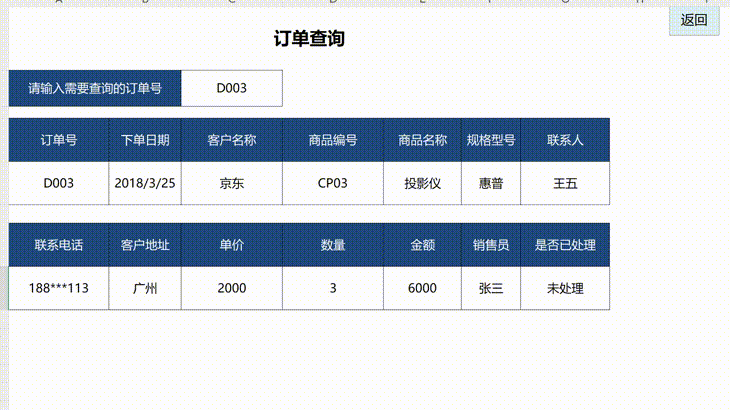Click the 商品编号 header cell
Image resolution: width=730 pixels, height=410 pixels.
[333, 140]
